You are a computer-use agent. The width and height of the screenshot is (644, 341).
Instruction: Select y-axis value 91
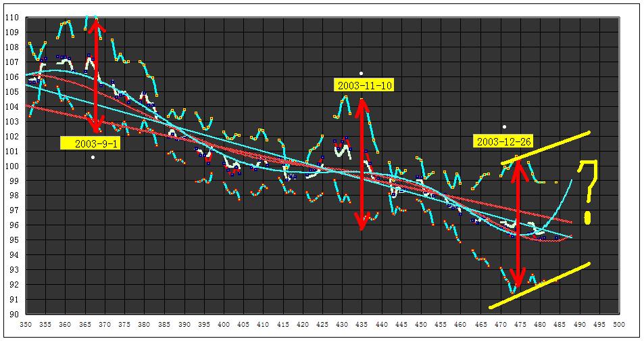(14, 300)
